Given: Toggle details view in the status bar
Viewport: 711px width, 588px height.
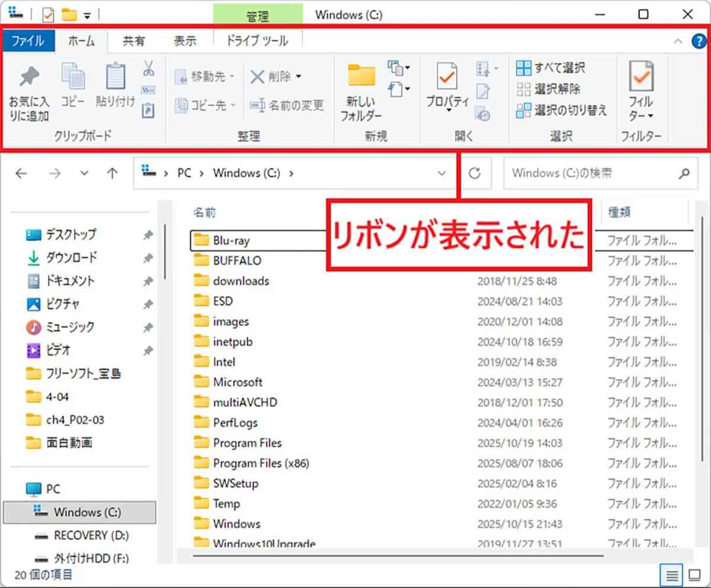Looking at the screenshot, I should (x=672, y=574).
